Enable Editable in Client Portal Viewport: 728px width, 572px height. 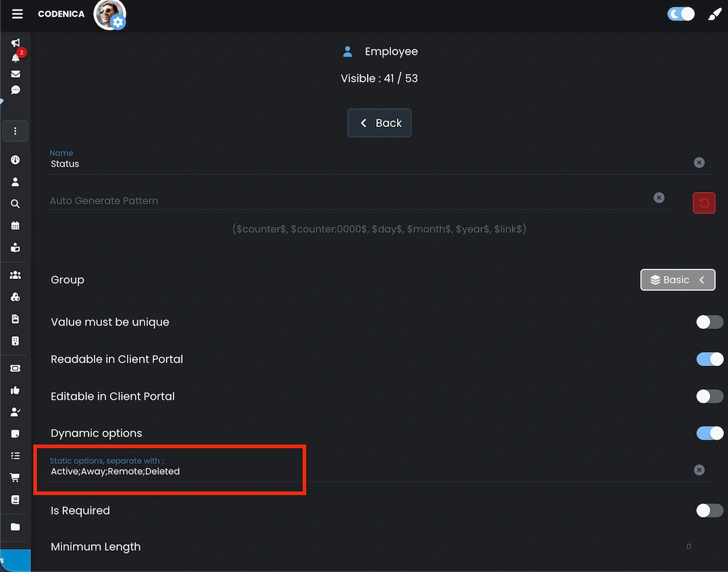[709, 396]
